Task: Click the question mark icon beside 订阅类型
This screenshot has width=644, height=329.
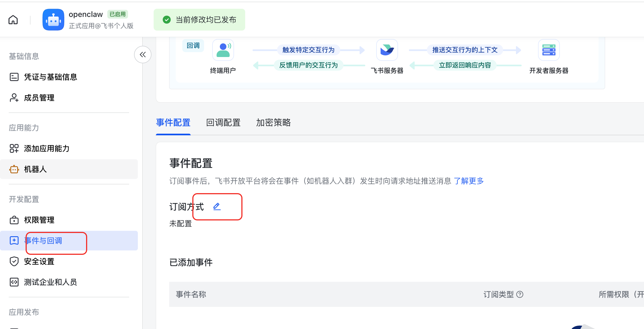Action: 520,294
